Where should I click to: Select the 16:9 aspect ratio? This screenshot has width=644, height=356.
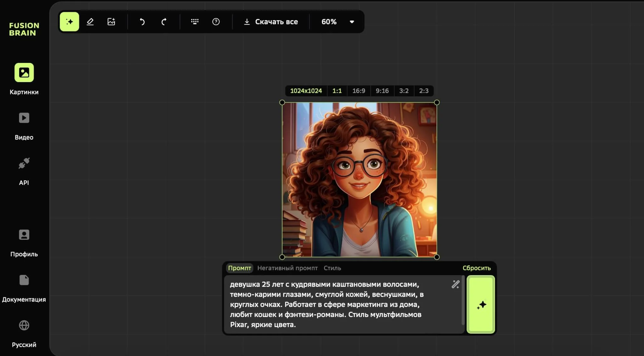358,91
